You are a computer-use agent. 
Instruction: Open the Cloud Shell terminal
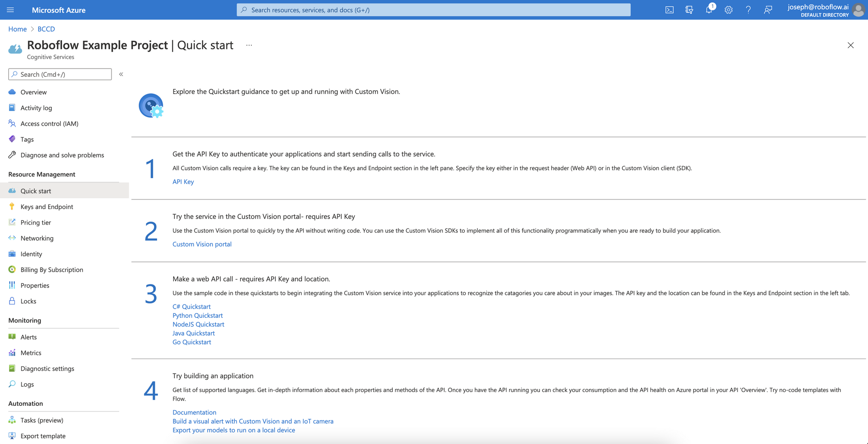669,10
